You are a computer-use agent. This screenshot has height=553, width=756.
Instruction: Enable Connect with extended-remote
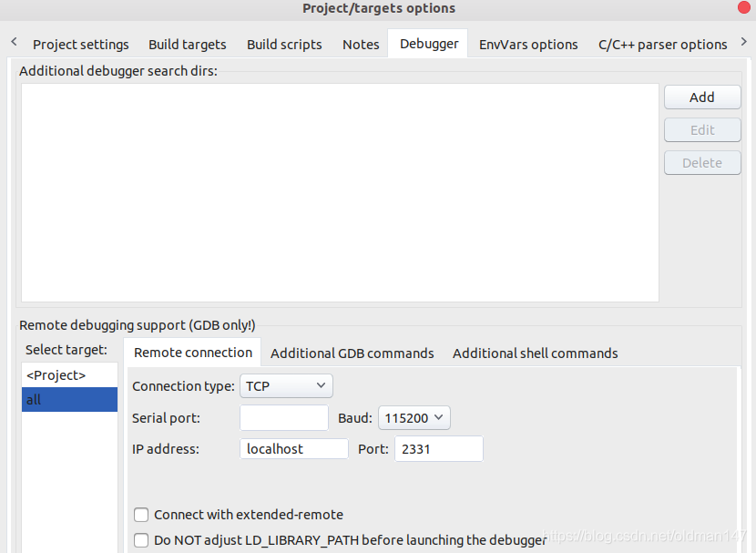[141, 515]
